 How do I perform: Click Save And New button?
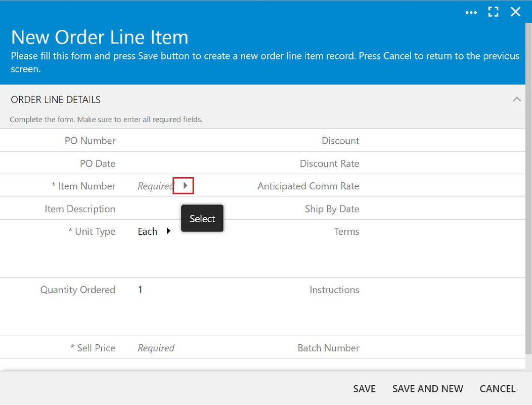point(427,389)
